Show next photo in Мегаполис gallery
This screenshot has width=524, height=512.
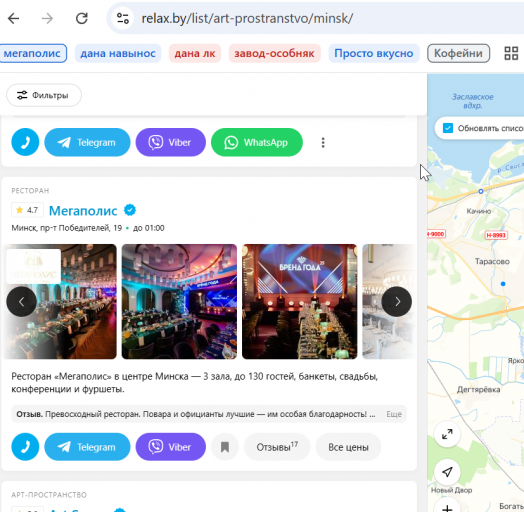click(x=397, y=301)
